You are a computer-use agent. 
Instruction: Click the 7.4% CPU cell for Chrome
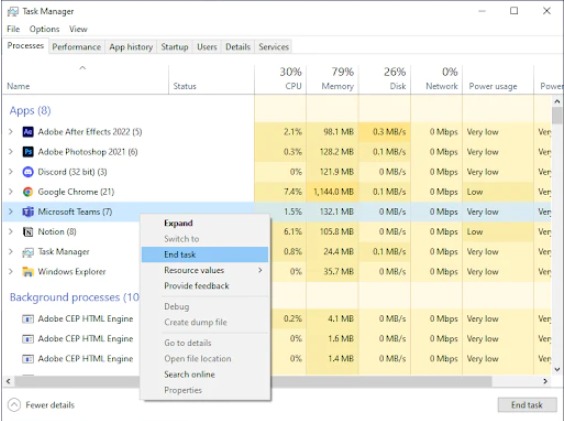point(281,192)
